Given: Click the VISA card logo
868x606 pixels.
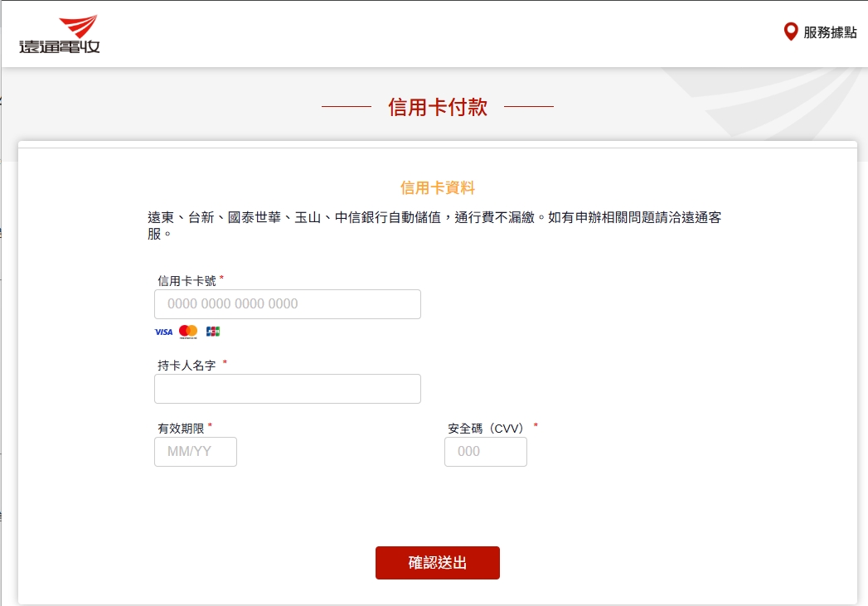Looking at the screenshot, I should (x=163, y=332).
